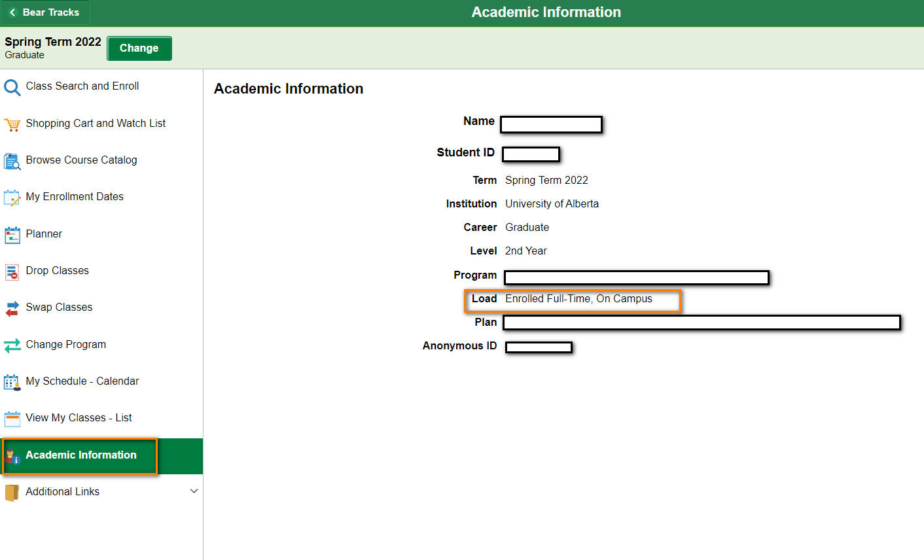
Task: Open View My Classes - List
Action: 79,418
